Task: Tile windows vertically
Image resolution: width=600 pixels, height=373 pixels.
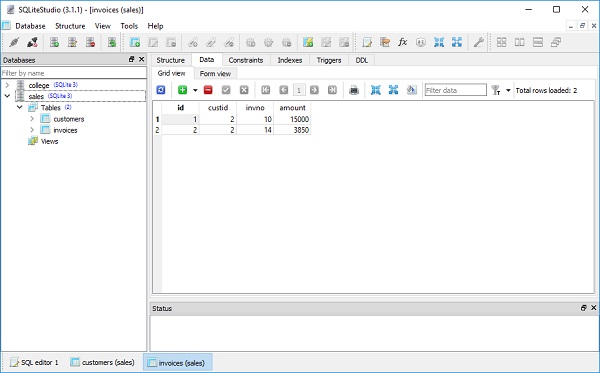Action: 538,42
